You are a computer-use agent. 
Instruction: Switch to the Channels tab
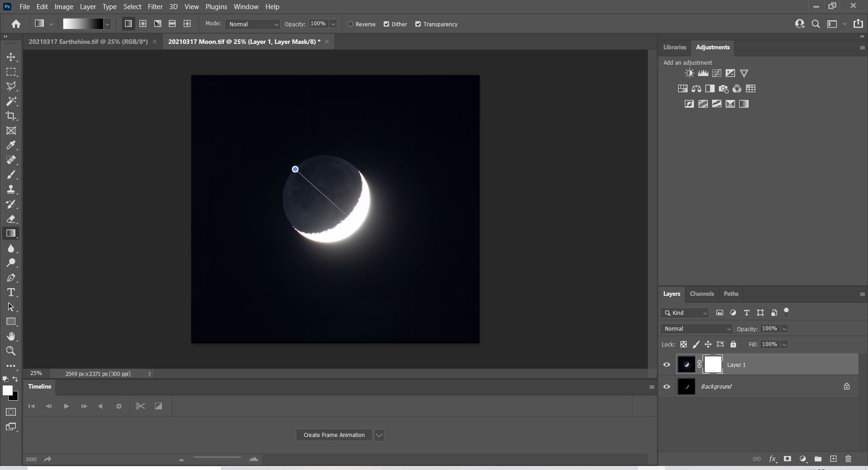pyautogui.click(x=702, y=294)
